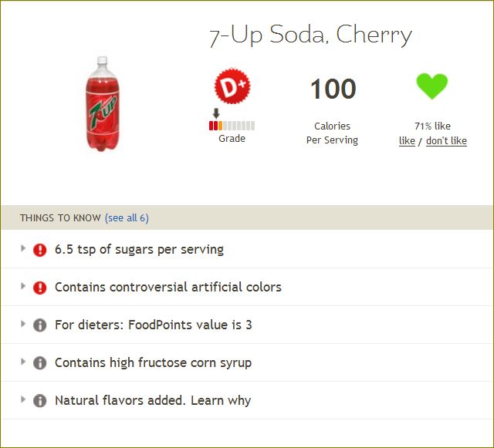Click the 100 calories per serving number

(333, 89)
